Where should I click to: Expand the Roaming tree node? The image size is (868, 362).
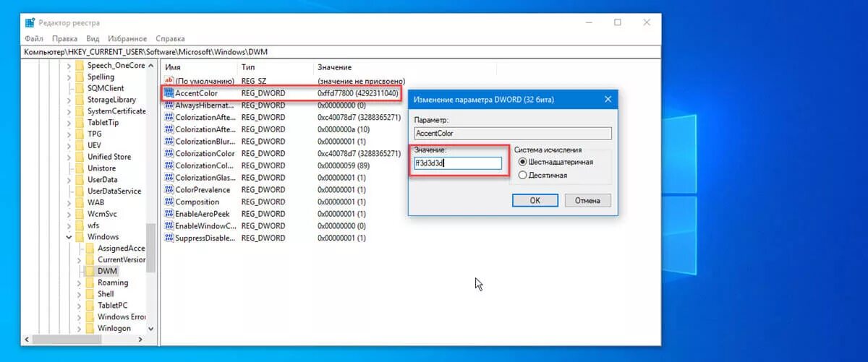80,283
